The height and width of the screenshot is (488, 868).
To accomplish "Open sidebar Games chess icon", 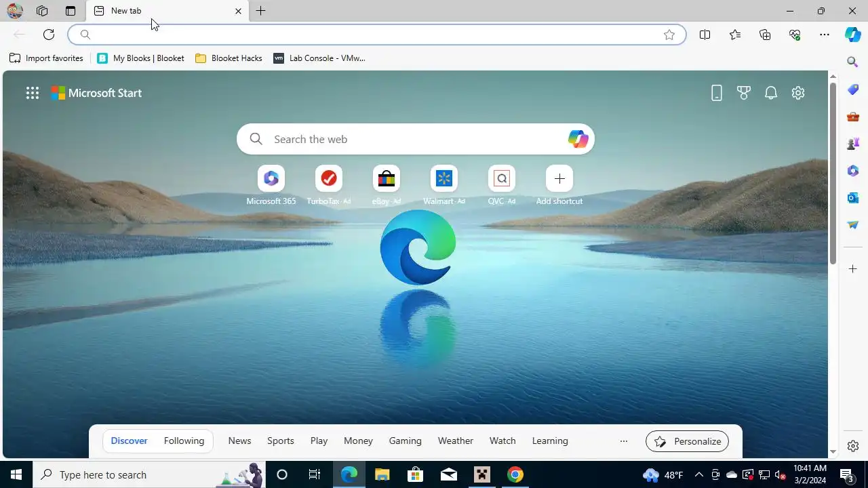I will (853, 144).
